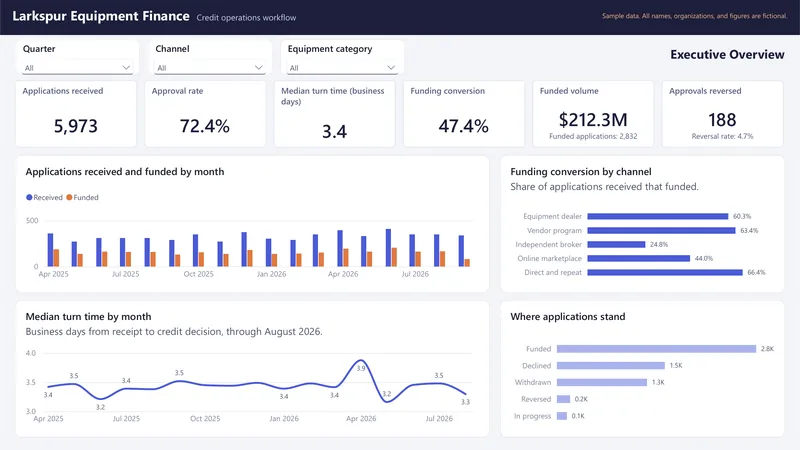Viewport: 800px width, 450px height.
Task: Click the 63.4% Vendor program data label
Action: click(x=749, y=231)
